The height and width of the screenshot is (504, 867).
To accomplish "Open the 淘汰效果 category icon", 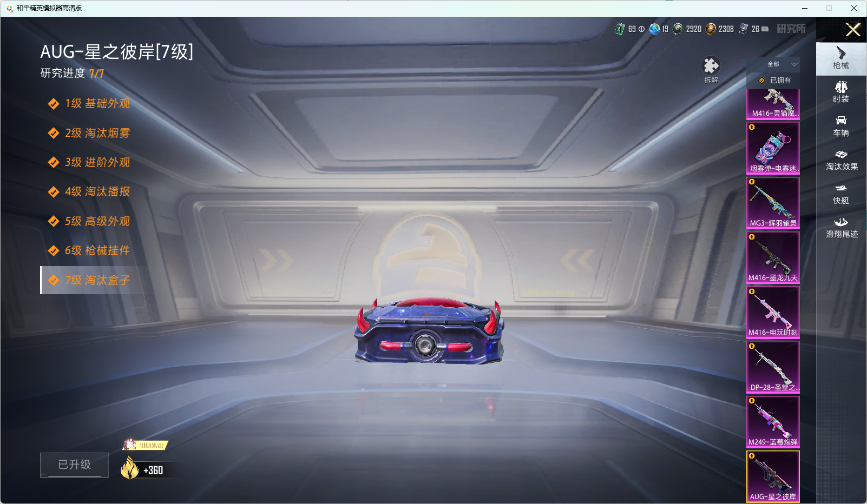I will [x=841, y=160].
